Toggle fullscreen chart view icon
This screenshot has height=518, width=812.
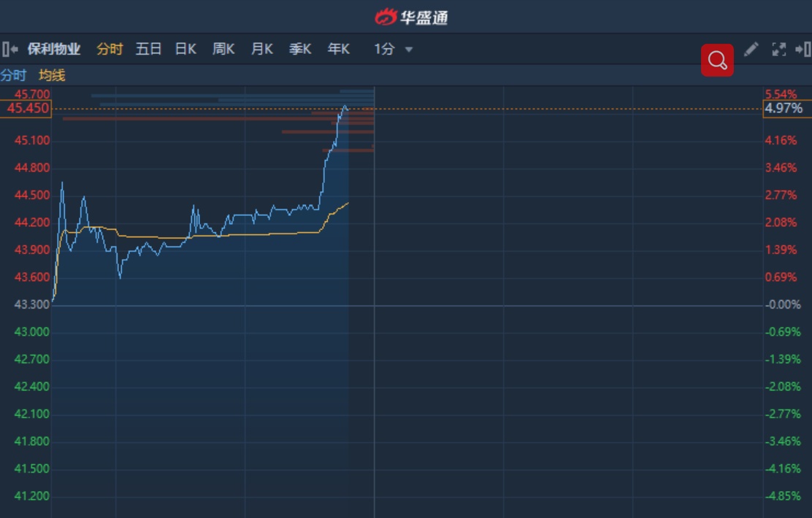(779, 49)
